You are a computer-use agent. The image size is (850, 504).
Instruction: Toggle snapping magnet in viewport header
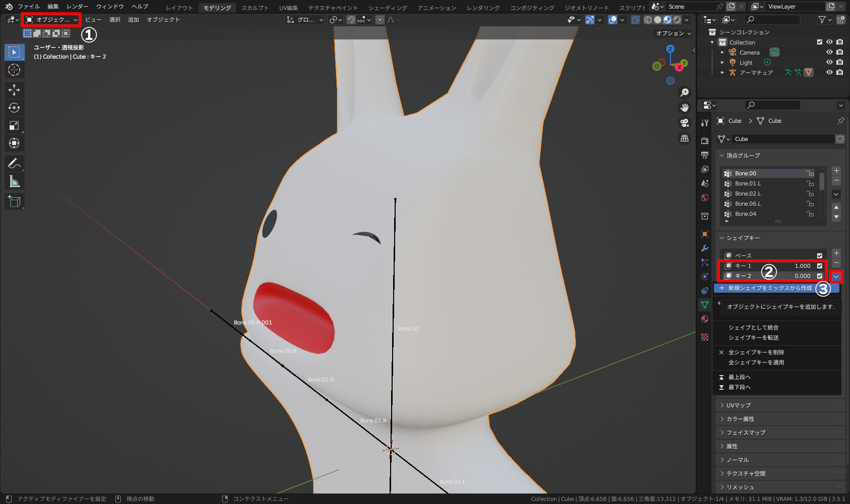point(351,20)
